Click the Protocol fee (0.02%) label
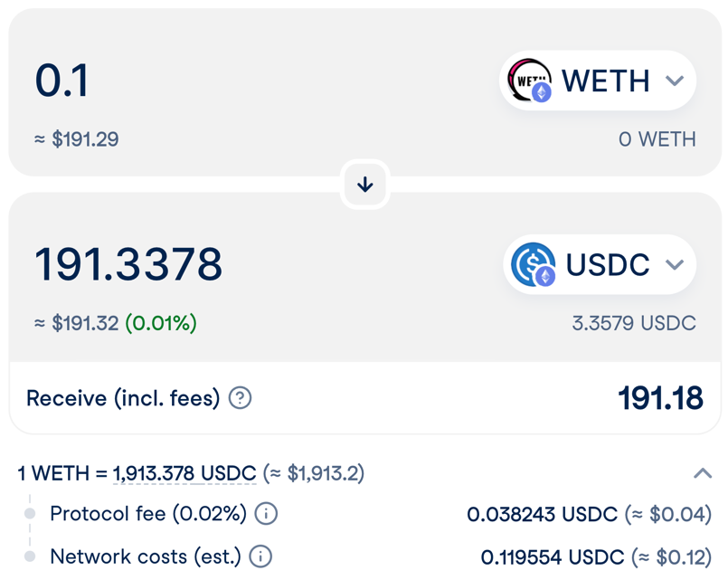Screen dimensions: 728x580 point(148,514)
